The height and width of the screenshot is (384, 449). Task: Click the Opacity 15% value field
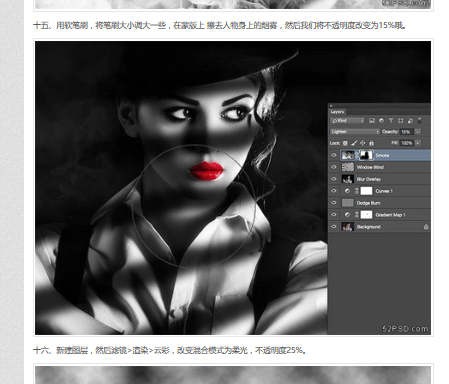407,132
